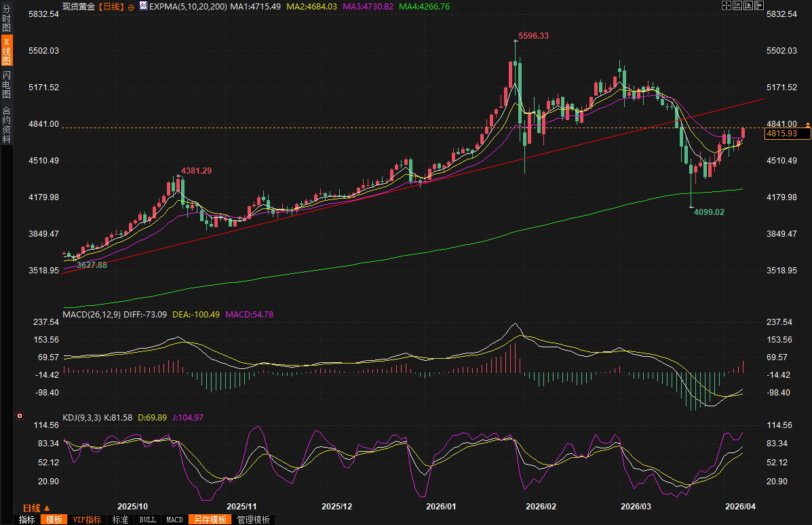Open the 闪电图 sidebar tab

[6, 84]
